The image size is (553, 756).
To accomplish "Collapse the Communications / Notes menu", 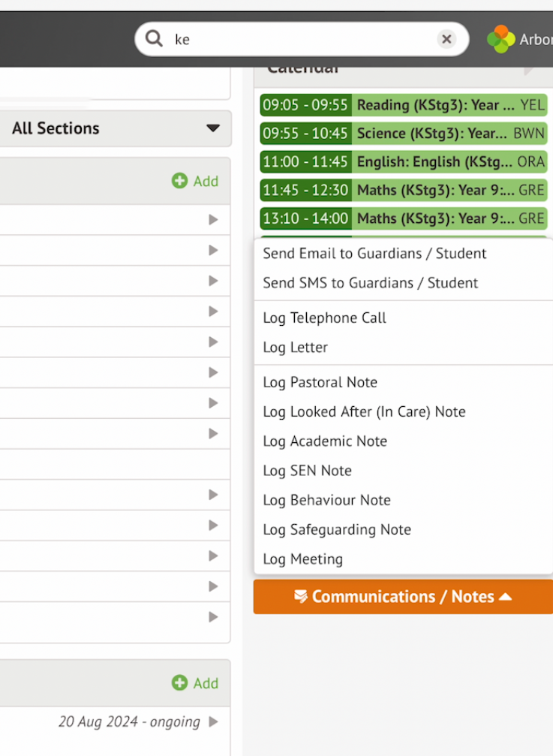I will 403,596.
